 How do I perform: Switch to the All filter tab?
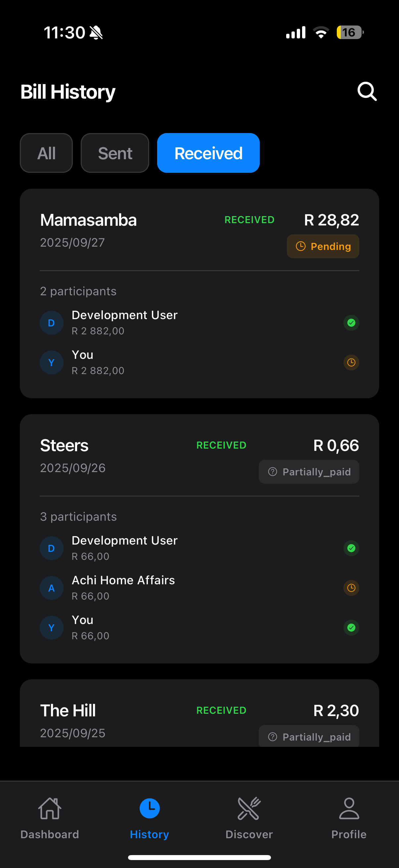click(x=46, y=153)
